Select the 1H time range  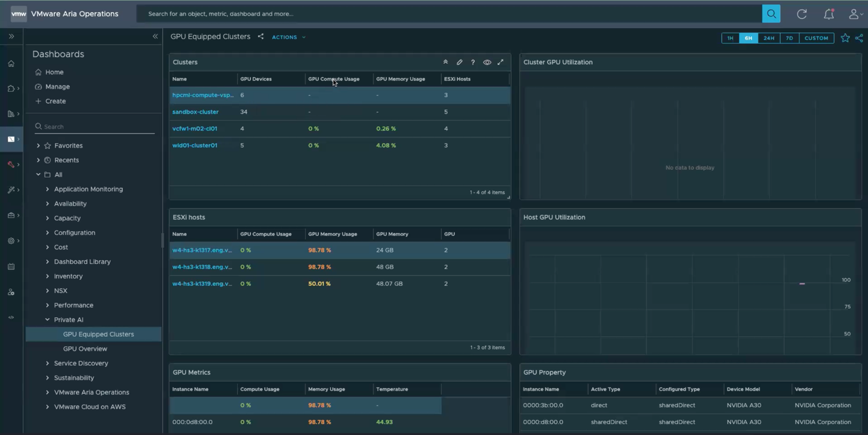click(x=730, y=38)
